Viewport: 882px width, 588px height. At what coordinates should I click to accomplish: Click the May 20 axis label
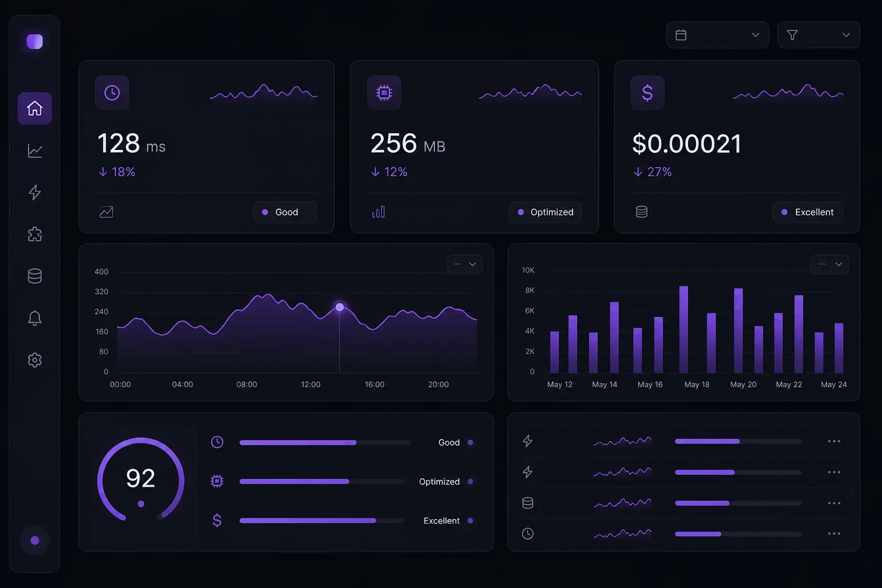pos(743,384)
